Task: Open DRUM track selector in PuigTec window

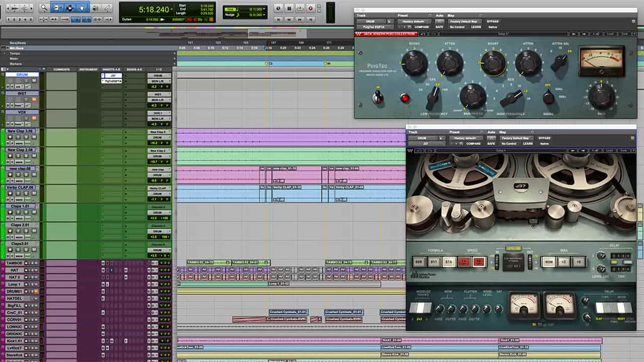Action: click(x=372, y=22)
